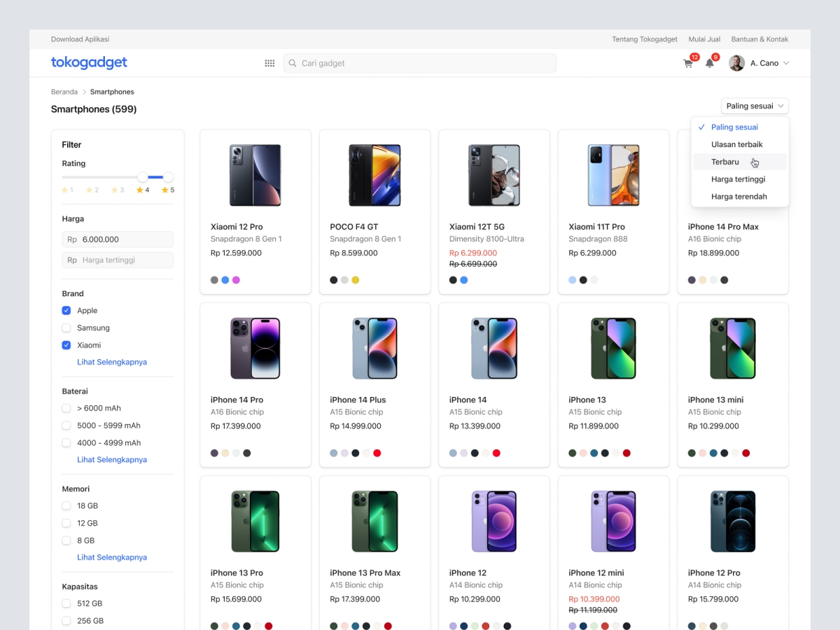
Task: Open the Tentang Tokogadget link
Action: [645, 39]
